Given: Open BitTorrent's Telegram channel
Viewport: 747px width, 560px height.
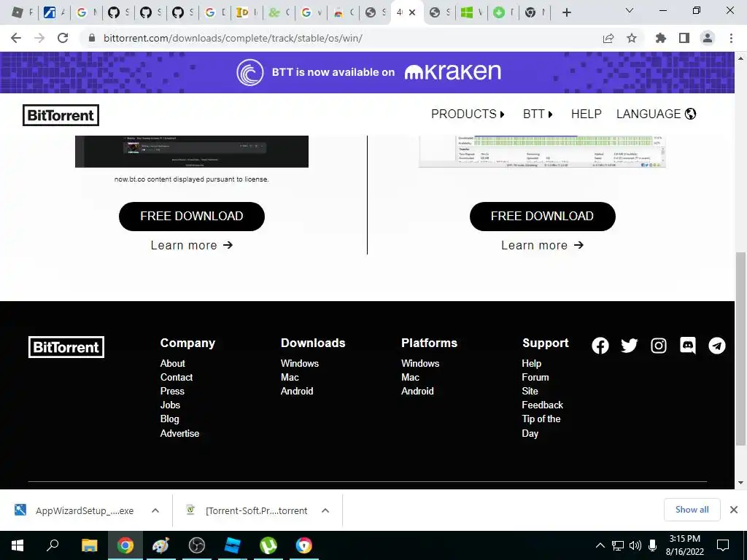Looking at the screenshot, I should 716,346.
